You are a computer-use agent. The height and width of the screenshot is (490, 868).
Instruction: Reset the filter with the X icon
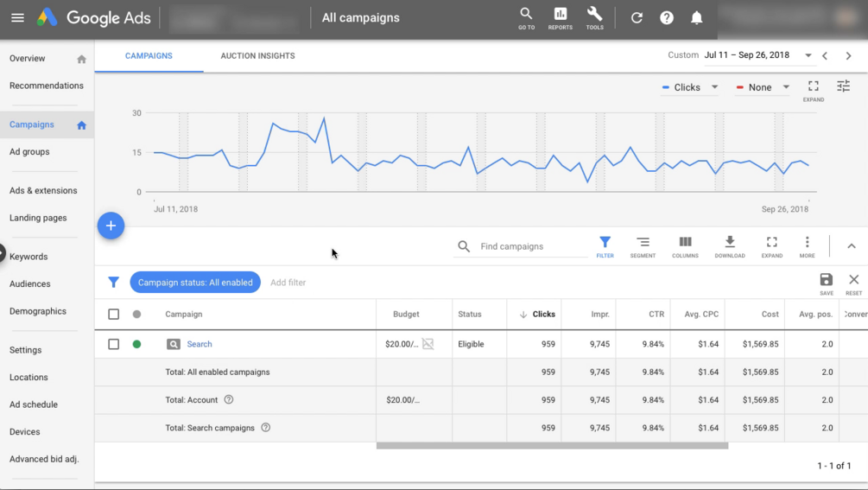853,283
